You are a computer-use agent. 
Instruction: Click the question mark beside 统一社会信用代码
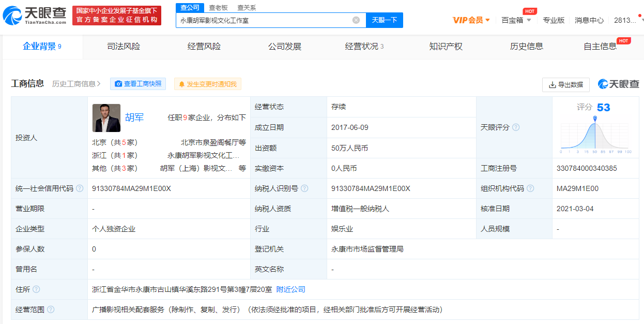click(80, 188)
